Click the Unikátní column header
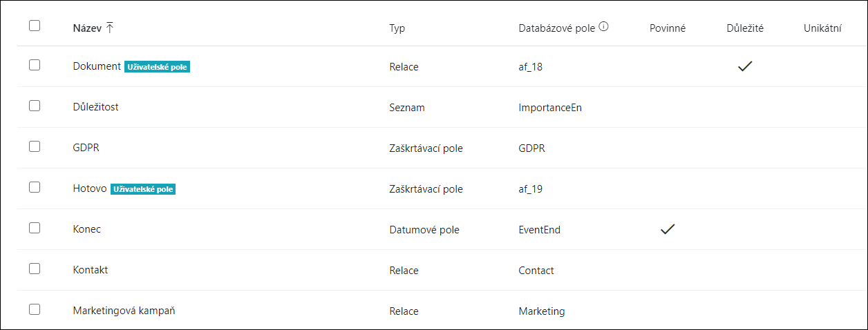Screen dimensions: 868x330 coord(822,28)
